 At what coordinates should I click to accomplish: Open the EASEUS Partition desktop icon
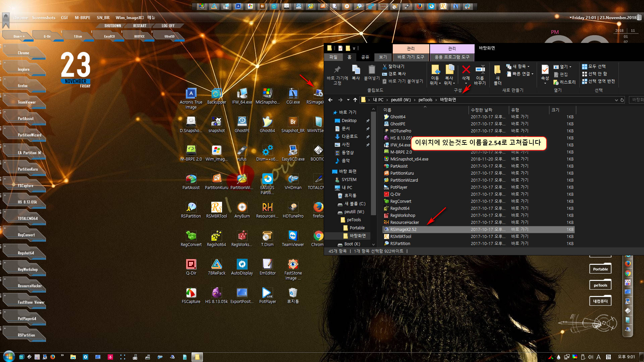pos(267,184)
